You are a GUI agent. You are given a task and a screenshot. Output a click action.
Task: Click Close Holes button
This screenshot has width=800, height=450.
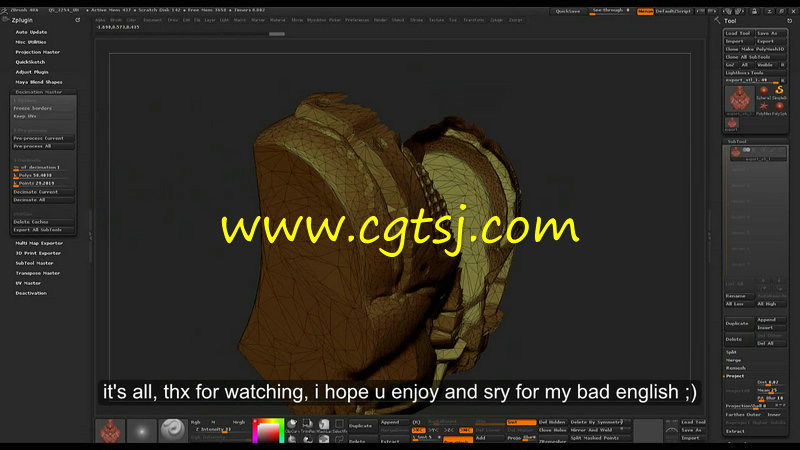(x=553, y=430)
